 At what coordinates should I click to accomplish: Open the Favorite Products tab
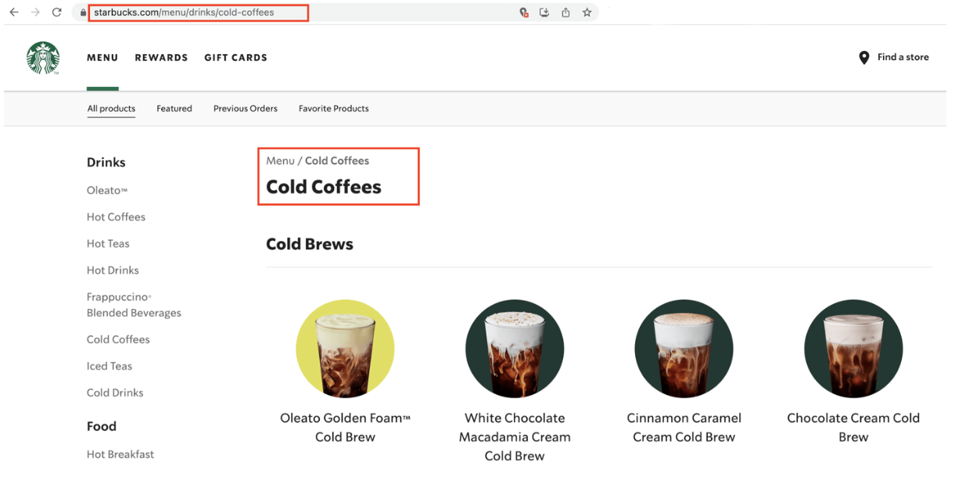pos(333,109)
